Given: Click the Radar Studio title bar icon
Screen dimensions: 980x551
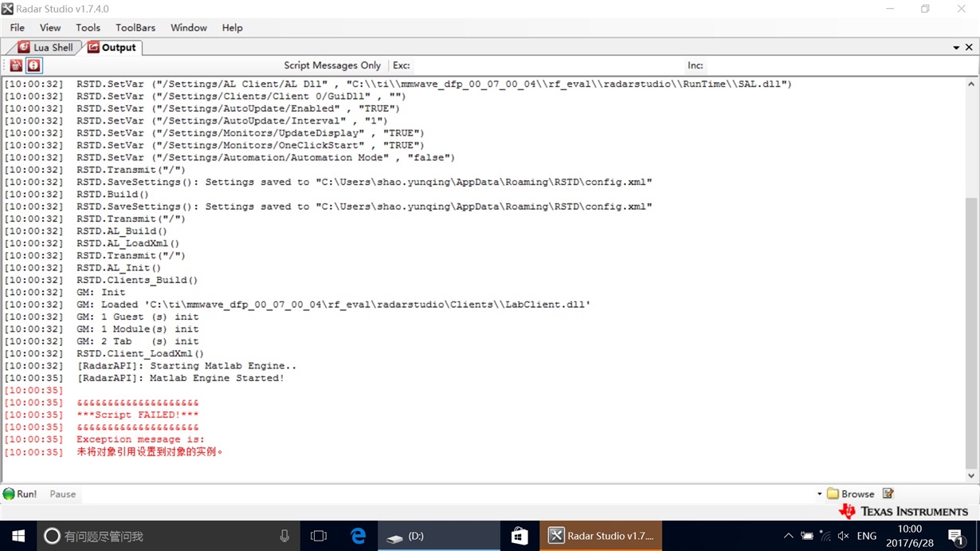Looking at the screenshot, I should click(8, 9).
